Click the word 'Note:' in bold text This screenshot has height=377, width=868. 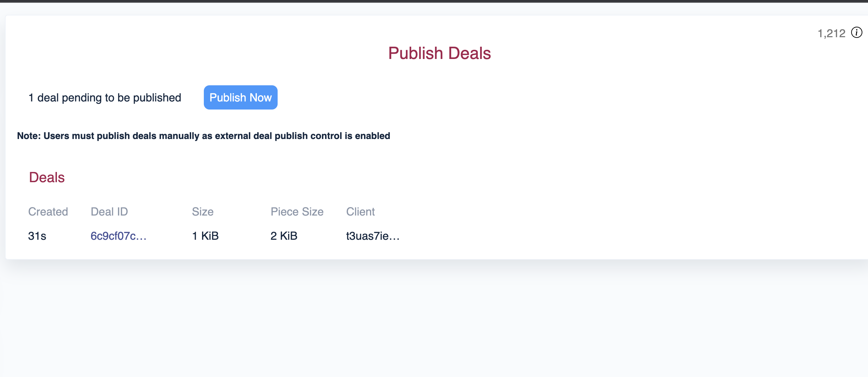tap(29, 136)
